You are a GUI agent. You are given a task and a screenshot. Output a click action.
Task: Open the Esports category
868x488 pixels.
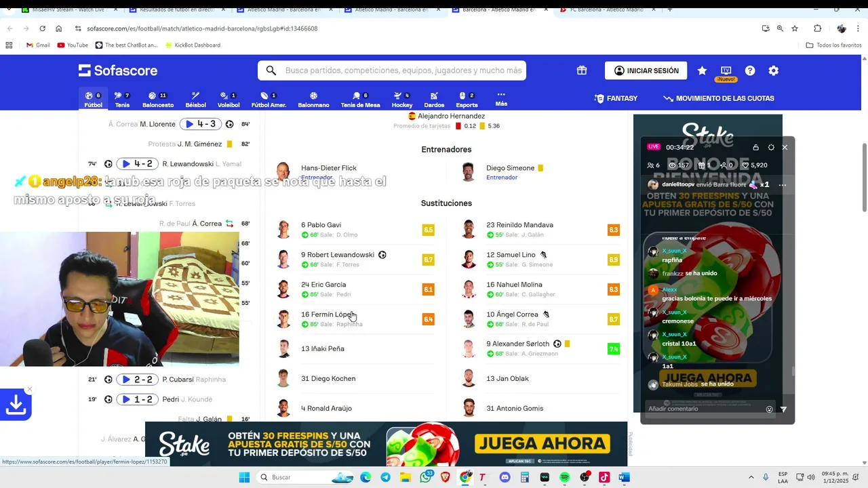pos(467,100)
